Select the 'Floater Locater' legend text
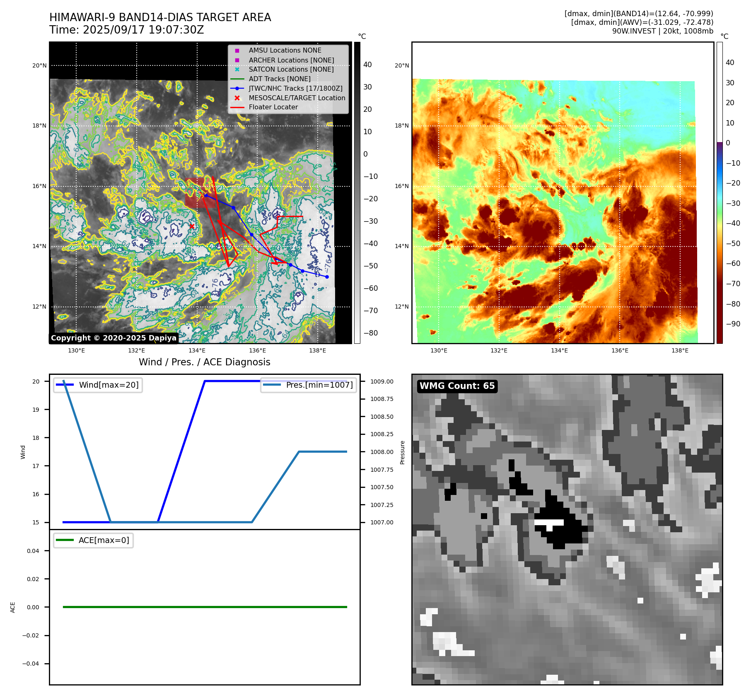The width and height of the screenshot is (751, 700). point(273,107)
